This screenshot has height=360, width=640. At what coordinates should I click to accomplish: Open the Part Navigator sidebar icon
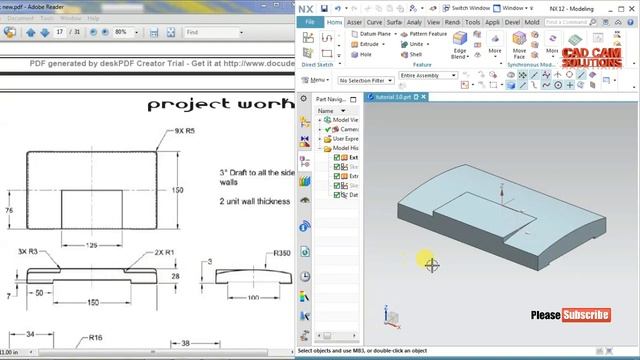[x=305, y=162]
